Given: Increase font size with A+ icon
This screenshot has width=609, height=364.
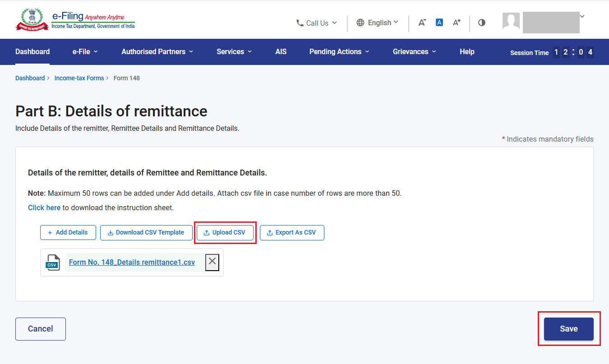Looking at the screenshot, I should pos(457,23).
